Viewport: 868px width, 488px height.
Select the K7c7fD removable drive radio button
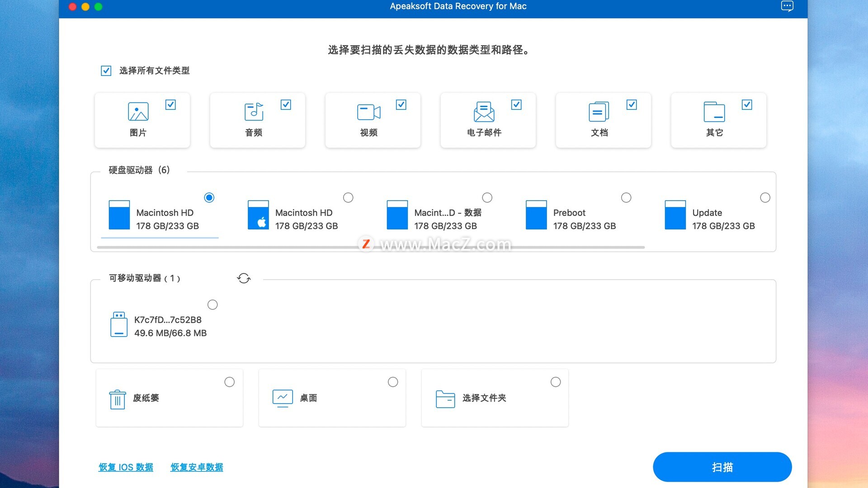(212, 305)
